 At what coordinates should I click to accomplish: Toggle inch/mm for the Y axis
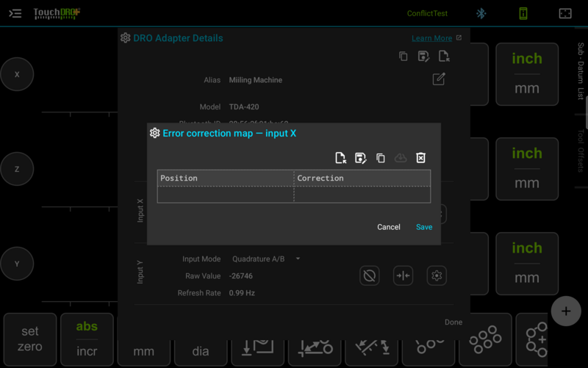point(527,264)
